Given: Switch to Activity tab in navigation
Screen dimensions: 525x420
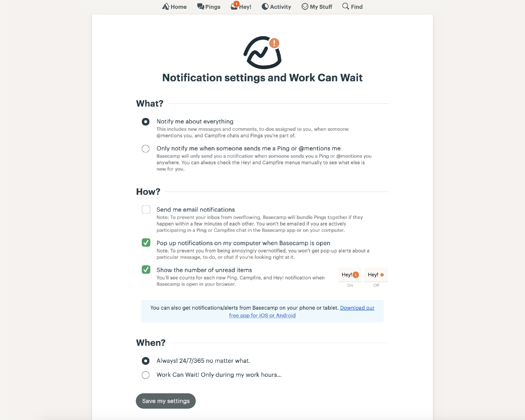Looking at the screenshot, I should [x=276, y=7].
